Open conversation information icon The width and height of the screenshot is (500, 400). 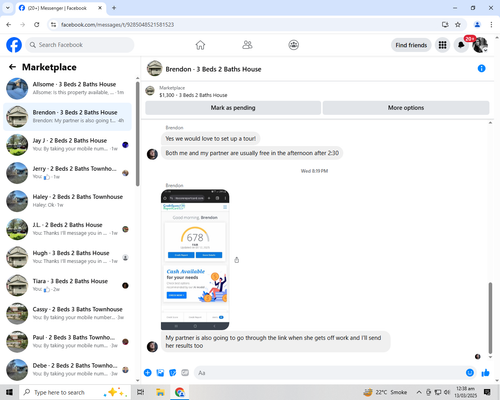481,68
